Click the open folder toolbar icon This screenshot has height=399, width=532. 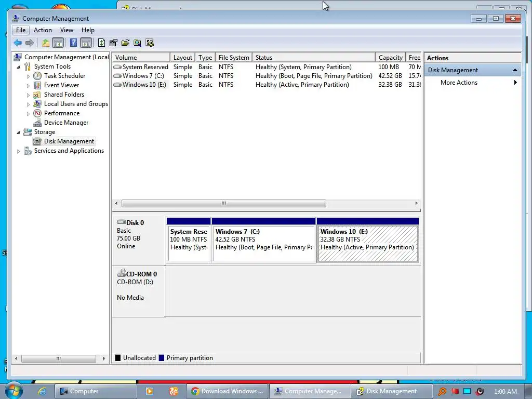(x=125, y=43)
